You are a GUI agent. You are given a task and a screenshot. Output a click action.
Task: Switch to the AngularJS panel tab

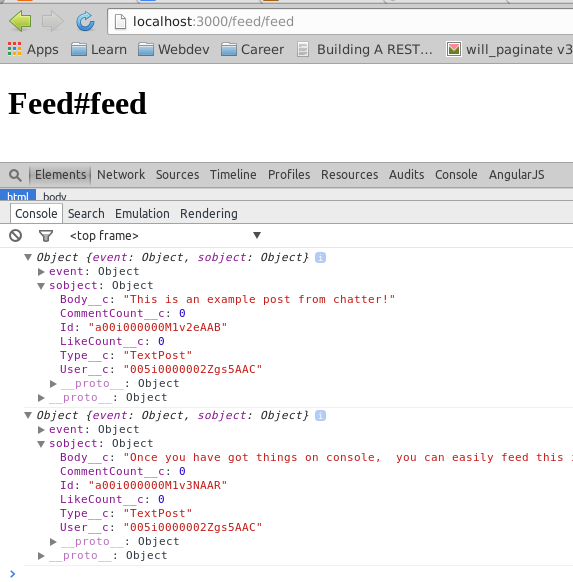[517, 174]
